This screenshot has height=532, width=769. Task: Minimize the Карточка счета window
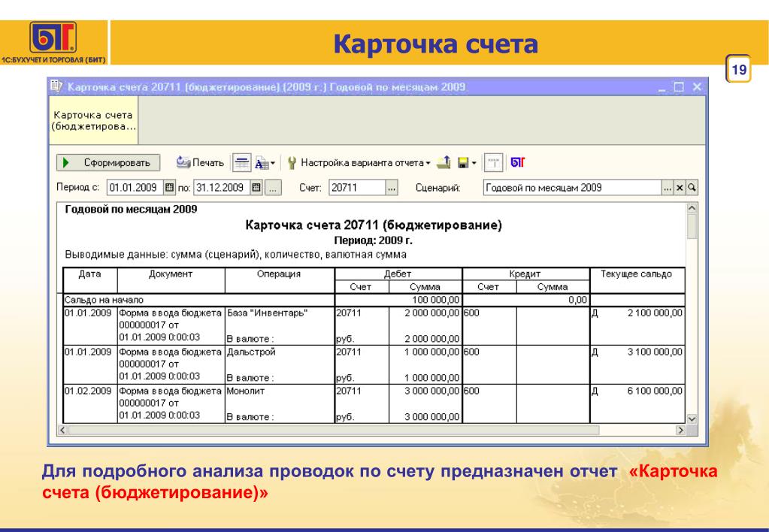click(662, 88)
